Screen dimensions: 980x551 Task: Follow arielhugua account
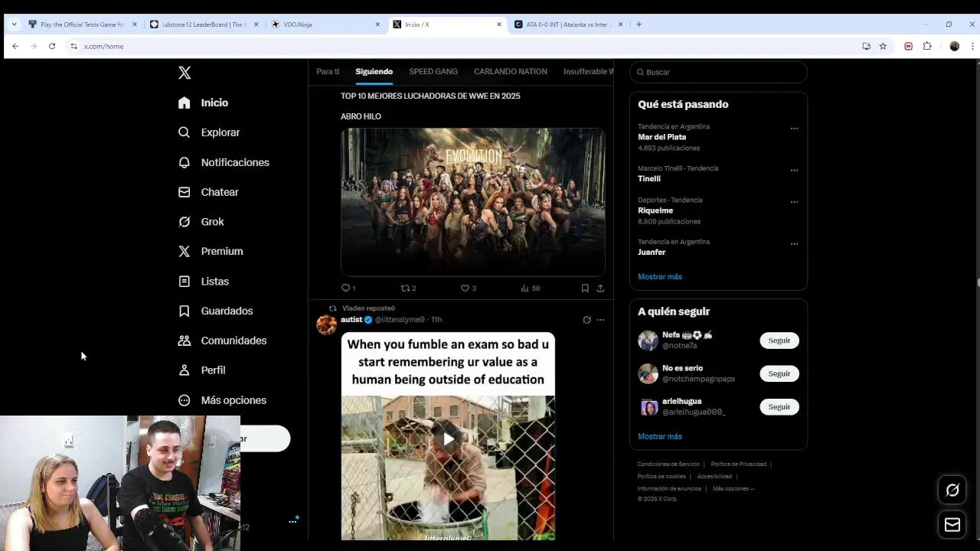coord(779,406)
